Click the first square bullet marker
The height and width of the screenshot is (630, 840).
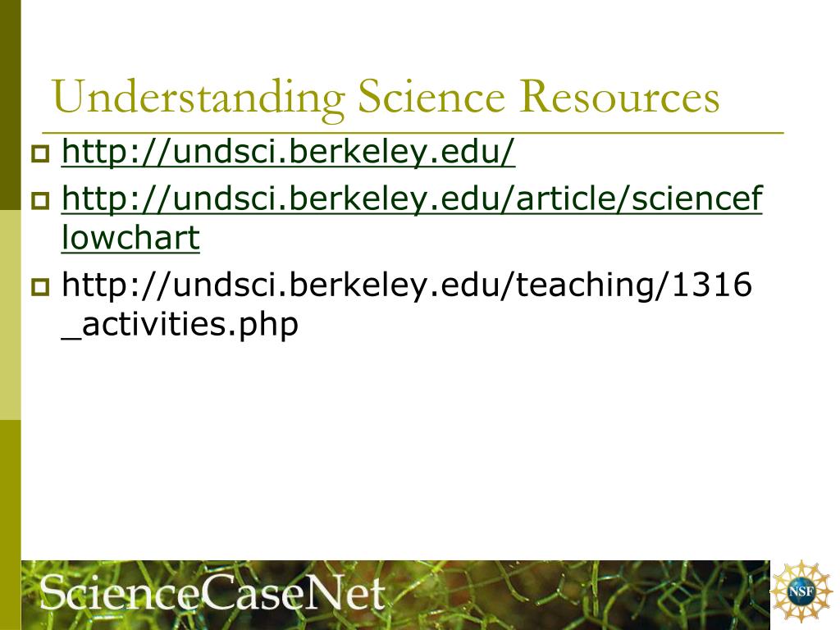40,153
